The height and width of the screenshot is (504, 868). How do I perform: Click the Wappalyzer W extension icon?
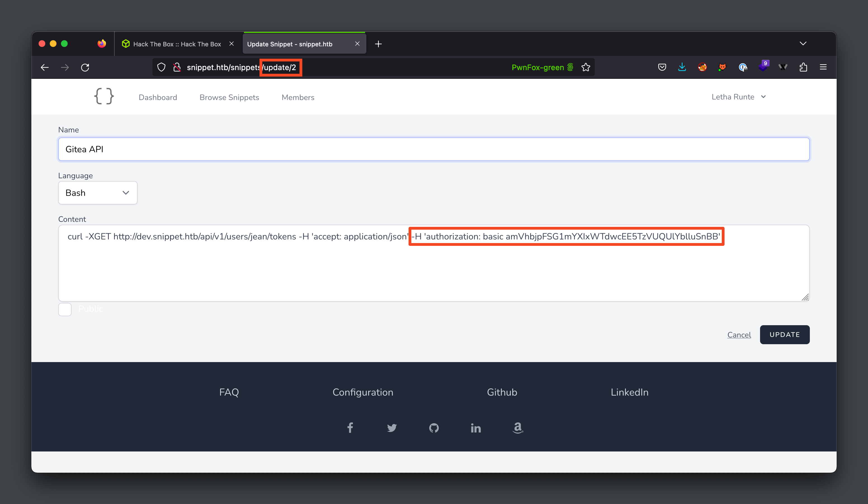pos(783,67)
